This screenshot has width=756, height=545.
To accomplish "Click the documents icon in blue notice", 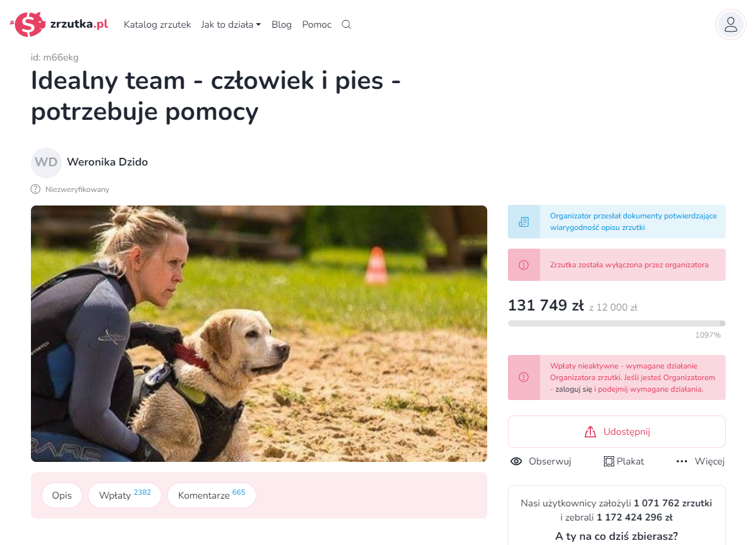I will (523, 222).
